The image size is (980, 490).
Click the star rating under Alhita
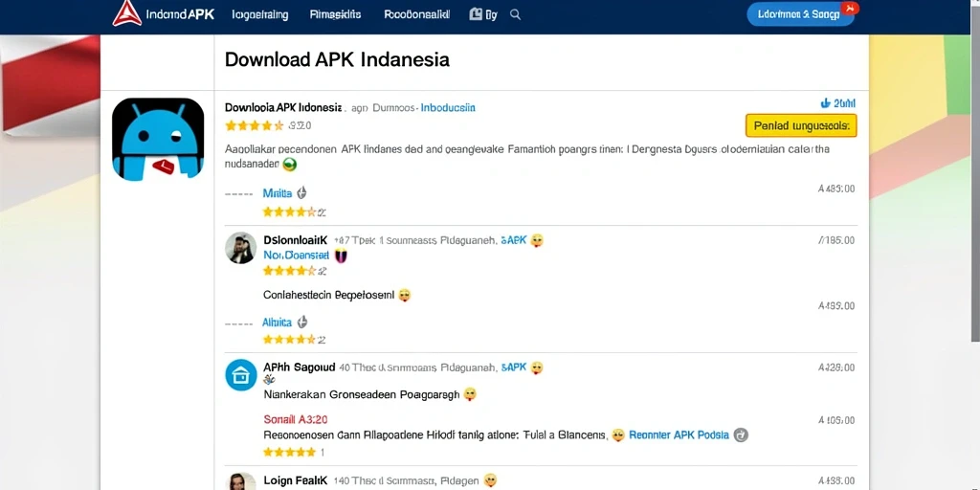(291, 340)
